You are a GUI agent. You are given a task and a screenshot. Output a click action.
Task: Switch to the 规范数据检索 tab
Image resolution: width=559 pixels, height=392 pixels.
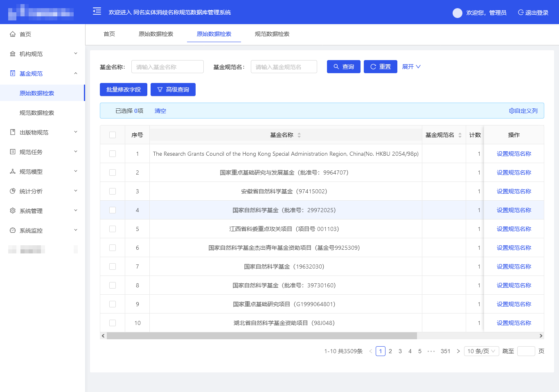pos(272,34)
